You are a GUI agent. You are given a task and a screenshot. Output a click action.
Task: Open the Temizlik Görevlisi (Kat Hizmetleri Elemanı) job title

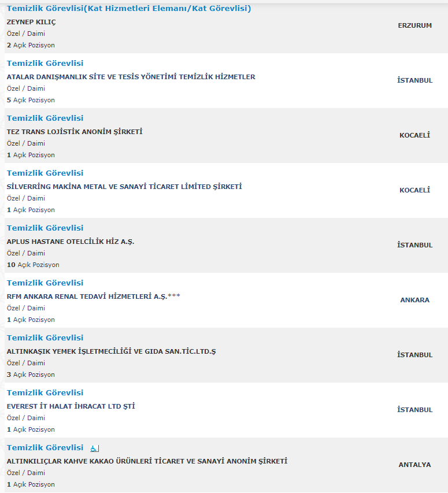click(128, 9)
